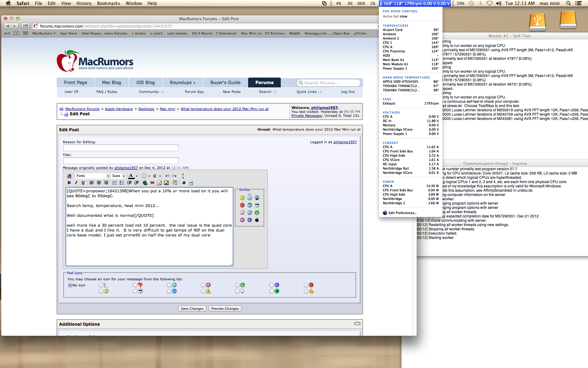Screen dimensions: 588x368
Task: Click the Preview Changes button
Action: point(225,309)
